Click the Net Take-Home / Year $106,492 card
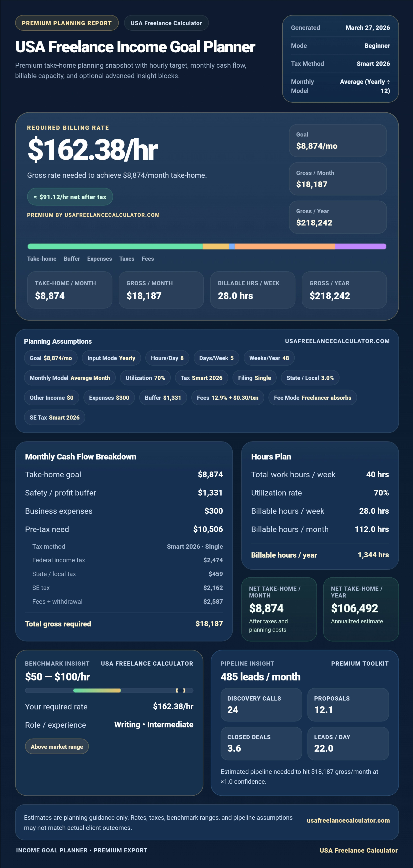Viewport: 413px width, 868px height. pyautogui.click(x=361, y=609)
